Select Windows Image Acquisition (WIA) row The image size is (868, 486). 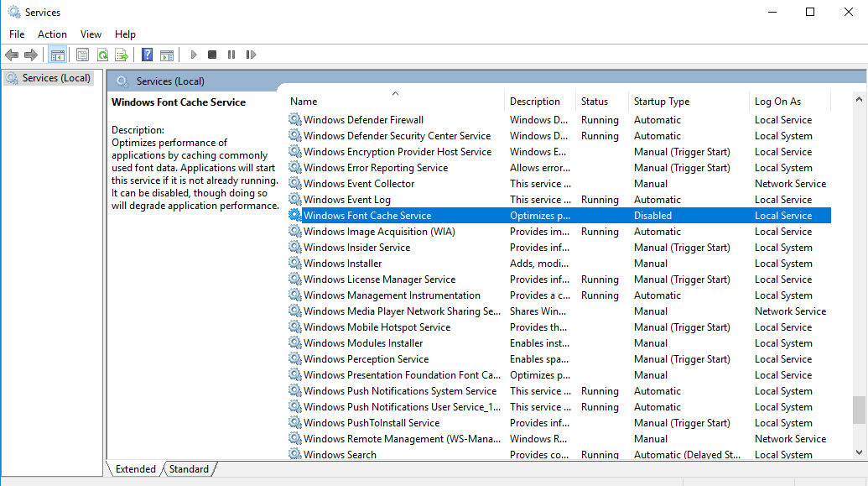[x=559, y=232]
